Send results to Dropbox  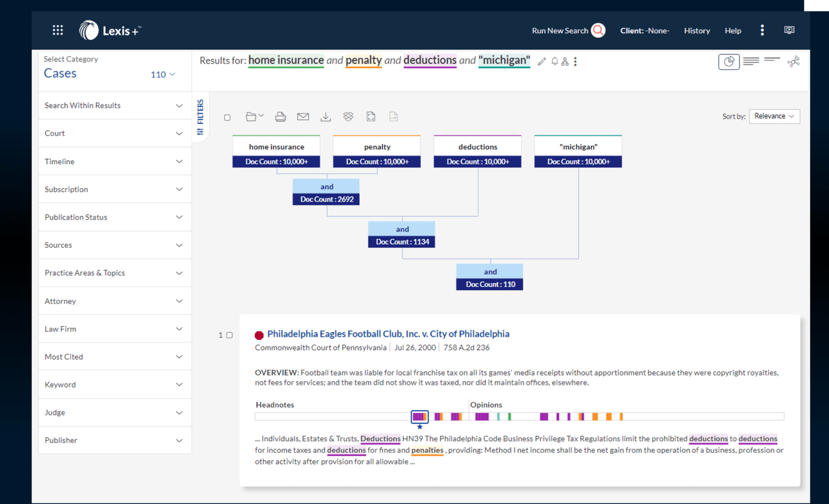click(x=348, y=116)
